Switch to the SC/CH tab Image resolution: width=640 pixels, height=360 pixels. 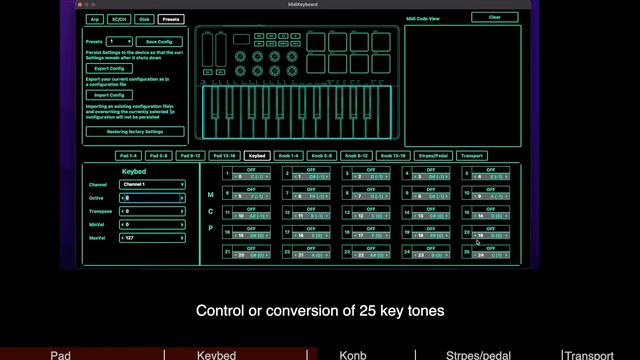pyautogui.click(x=119, y=19)
